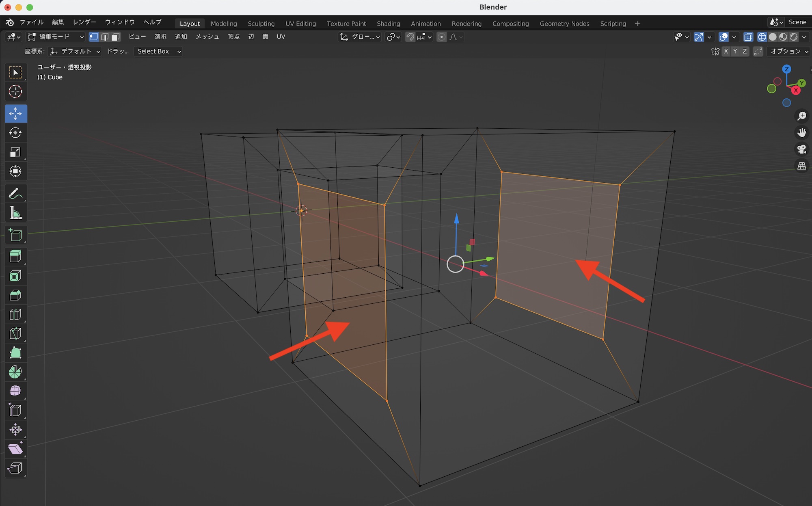Toggle camera view button
The height and width of the screenshot is (506, 812).
pyautogui.click(x=801, y=149)
